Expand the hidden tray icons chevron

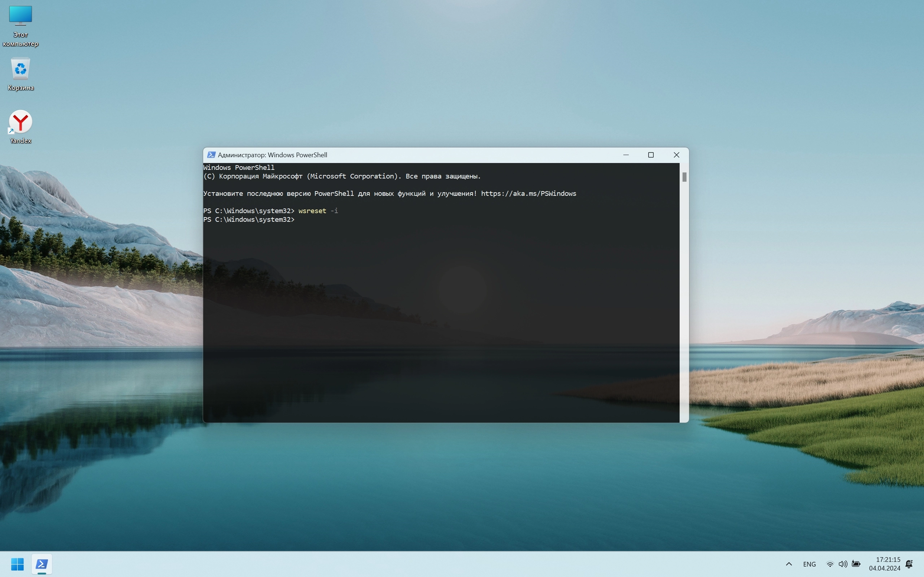tap(789, 564)
